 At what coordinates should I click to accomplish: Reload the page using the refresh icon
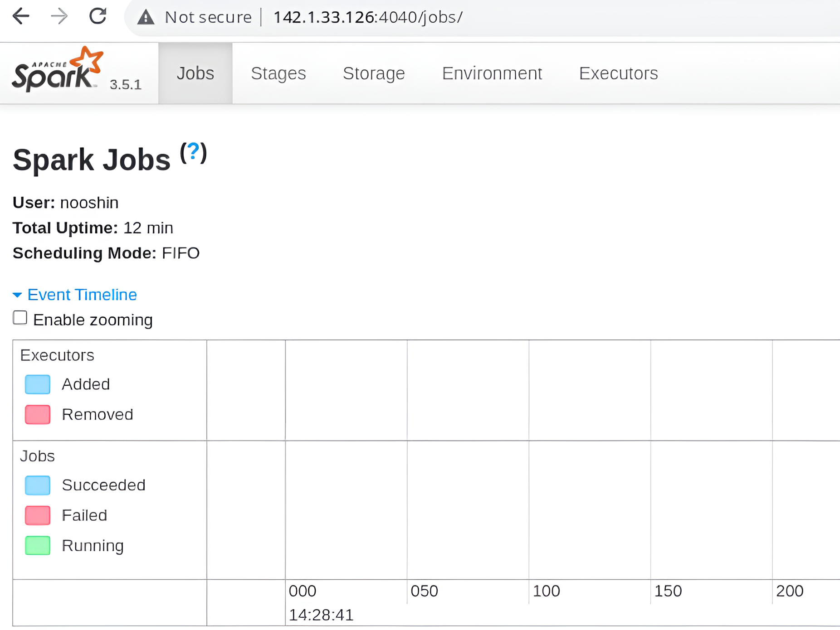coord(98,16)
